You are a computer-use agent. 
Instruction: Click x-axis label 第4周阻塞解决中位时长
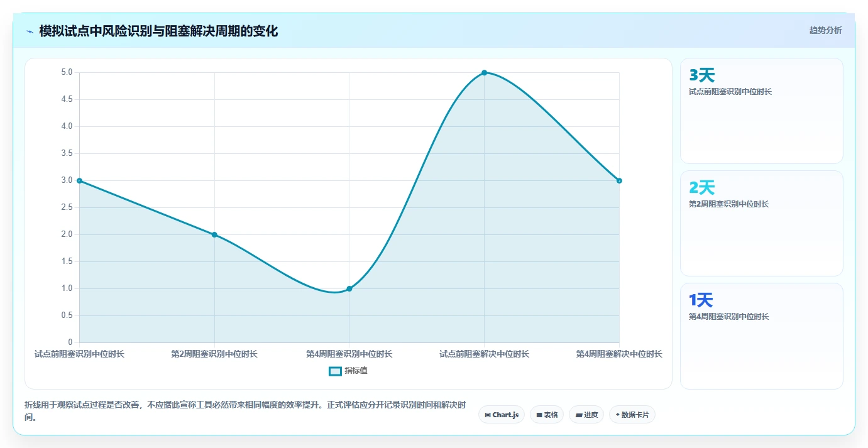pos(619,354)
